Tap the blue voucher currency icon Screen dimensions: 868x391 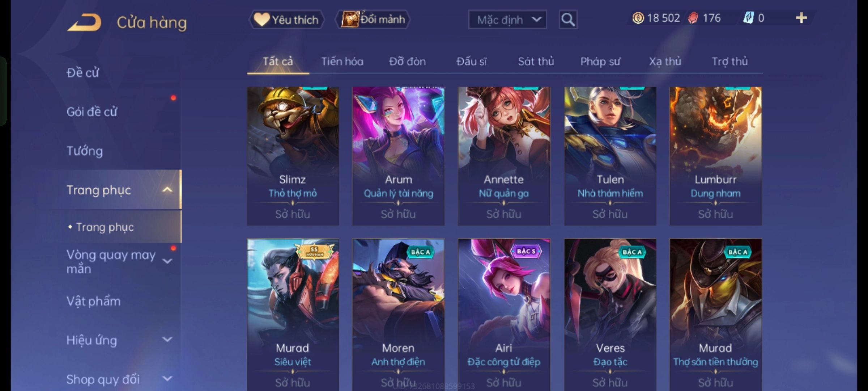(748, 18)
